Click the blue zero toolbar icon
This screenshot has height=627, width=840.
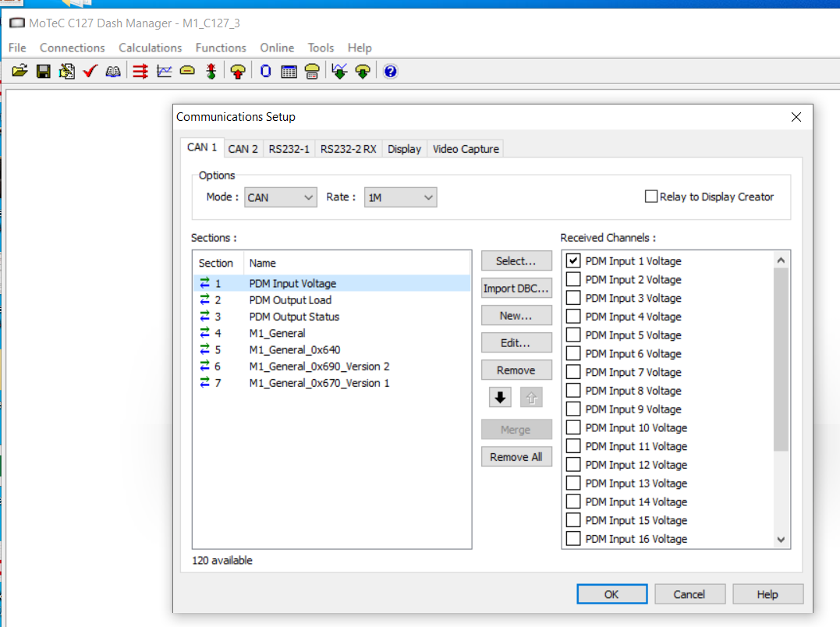pyautogui.click(x=266, y=71)
